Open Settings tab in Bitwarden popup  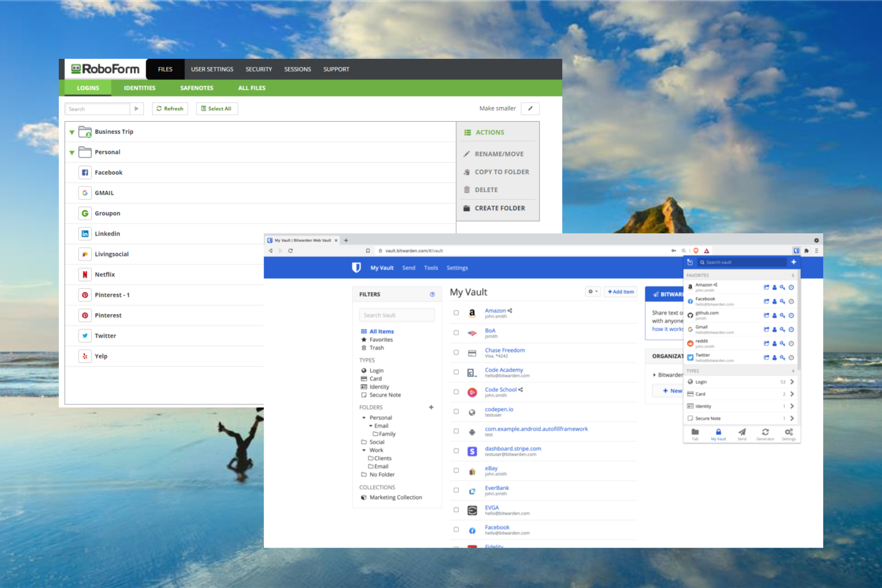(789, 434)
